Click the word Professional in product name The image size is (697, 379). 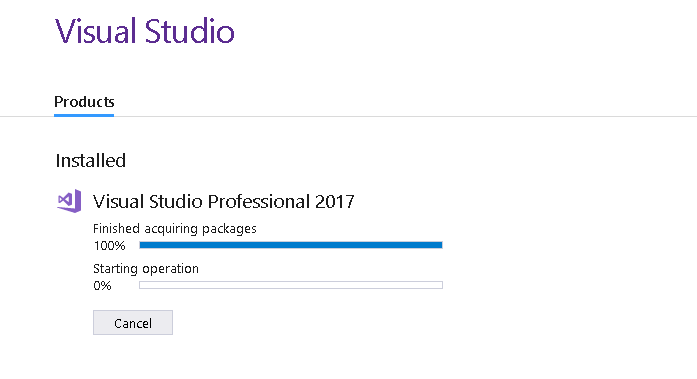pos(259,201)
